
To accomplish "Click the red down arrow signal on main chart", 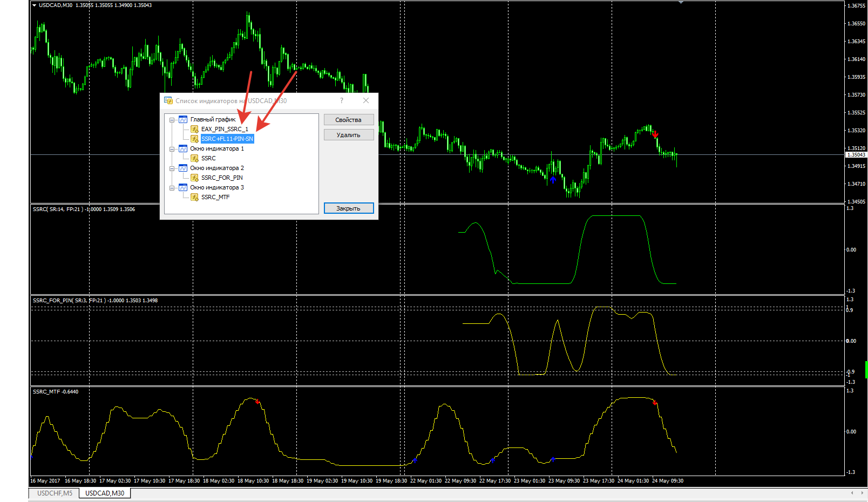I will pyautogui.click(x=655, y=134).
